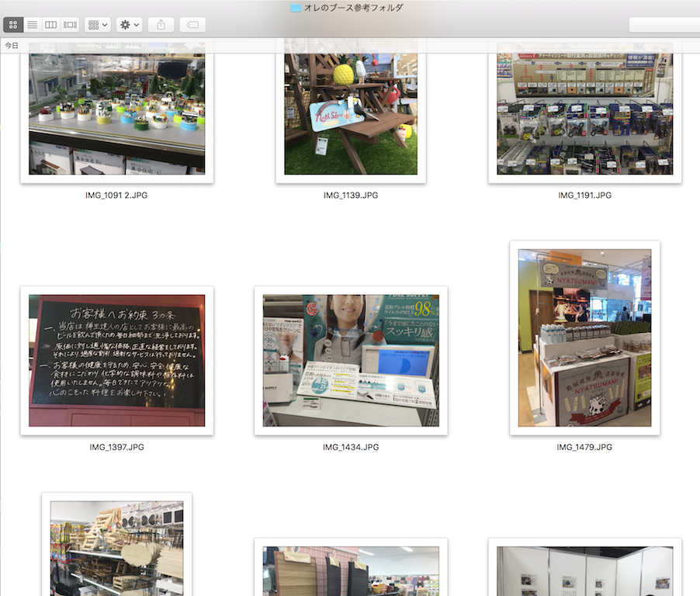Viewport: 700px width, 596px height.
Task: Click the 今日 group header
Action: coord(12,46)
